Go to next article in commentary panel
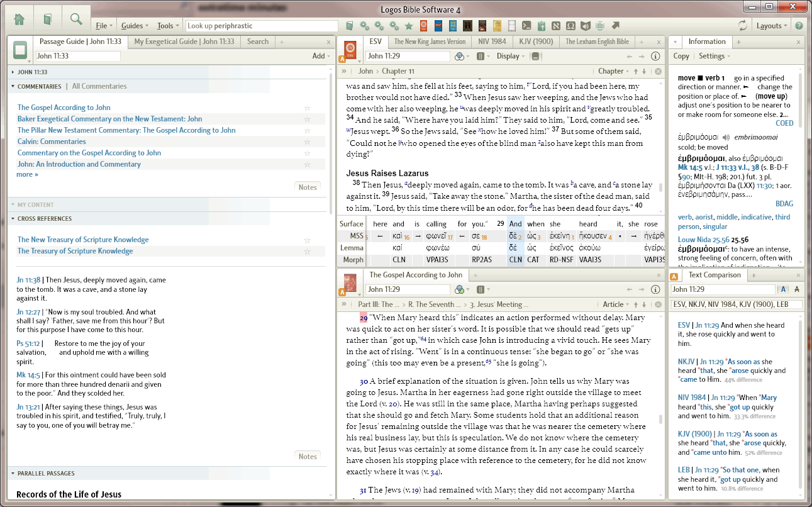812x507 pixels. pos(644,304)
